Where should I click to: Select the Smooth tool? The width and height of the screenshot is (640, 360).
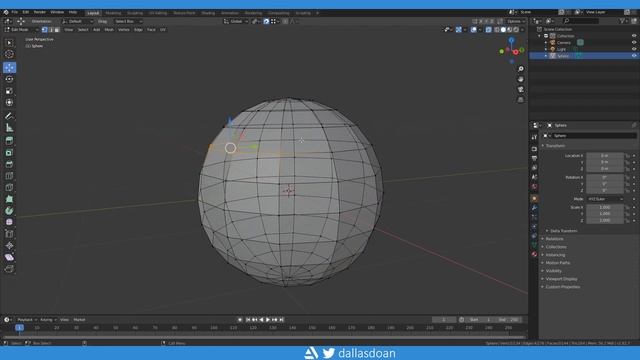tap(9, 222)
